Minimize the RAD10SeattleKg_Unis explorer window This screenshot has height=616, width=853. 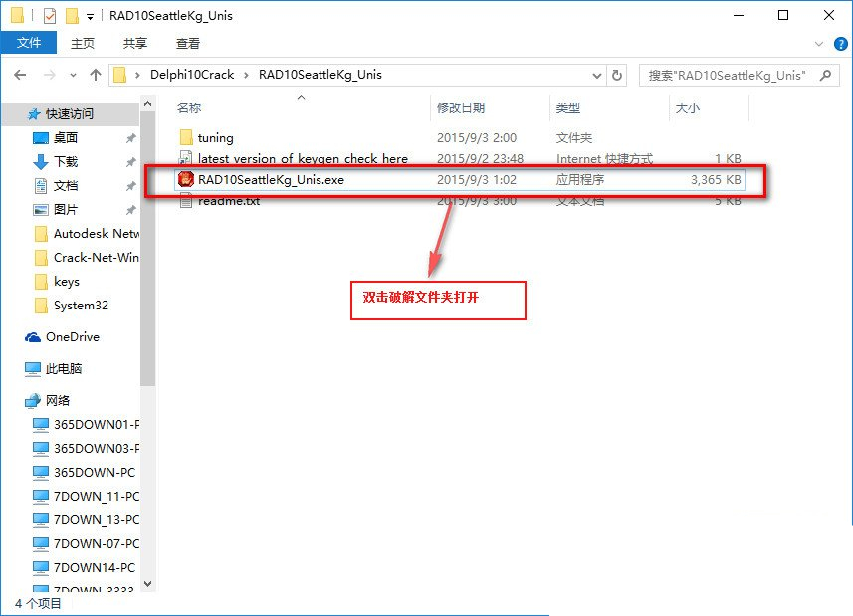click(x=739, y=15)
